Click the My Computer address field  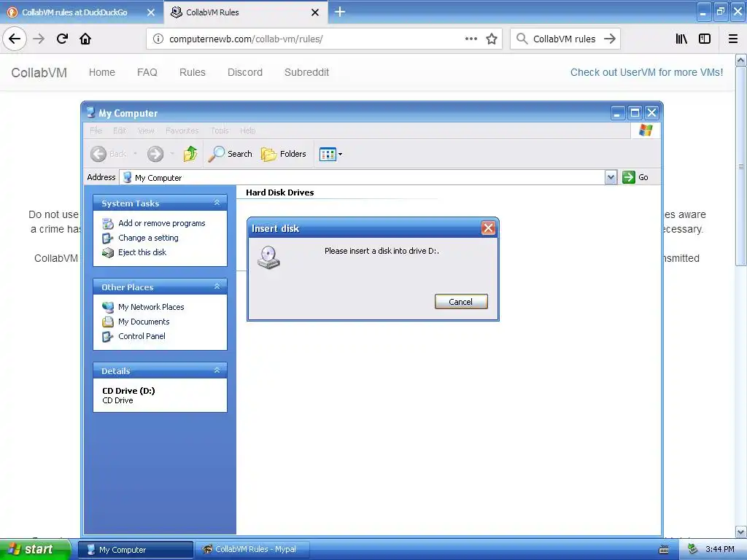point(362,178)
